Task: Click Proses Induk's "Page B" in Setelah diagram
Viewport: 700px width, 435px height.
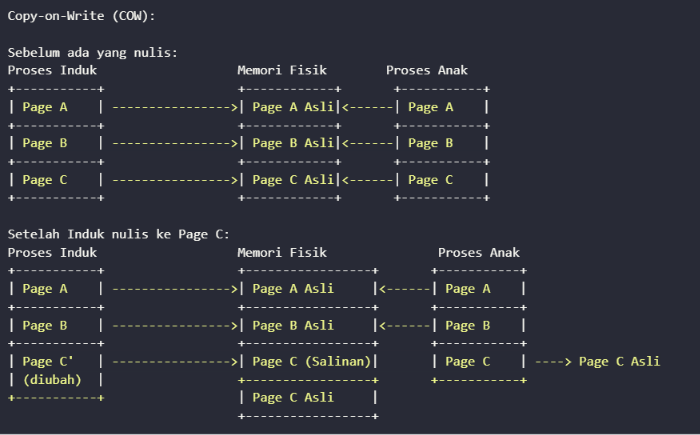Action: [45, 326]
